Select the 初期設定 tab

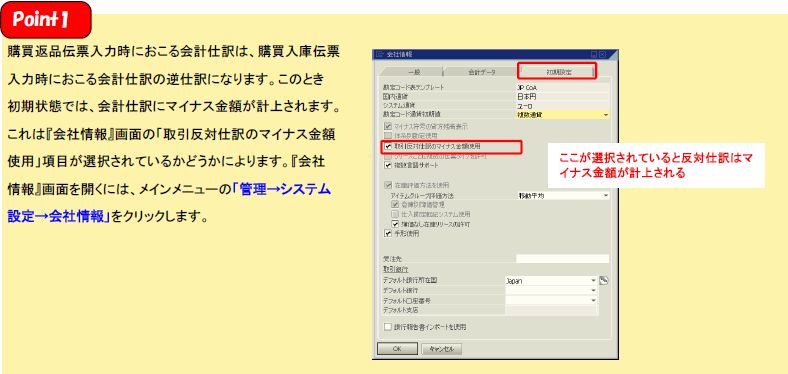tap(558, 71)
